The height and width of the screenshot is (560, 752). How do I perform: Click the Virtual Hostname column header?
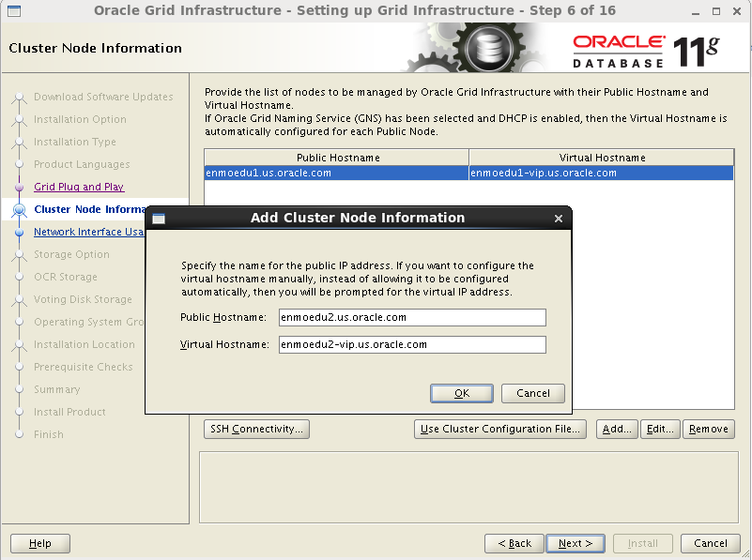coord(602,158)
